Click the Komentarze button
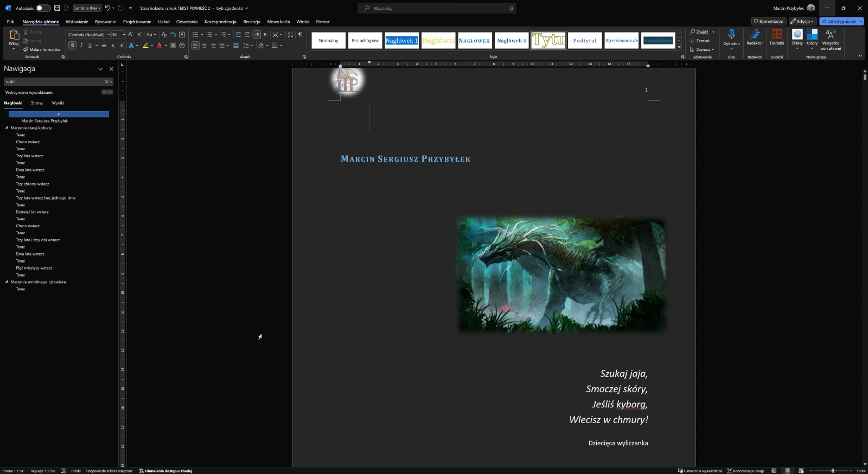868x474 pixels. click(768, 22)
